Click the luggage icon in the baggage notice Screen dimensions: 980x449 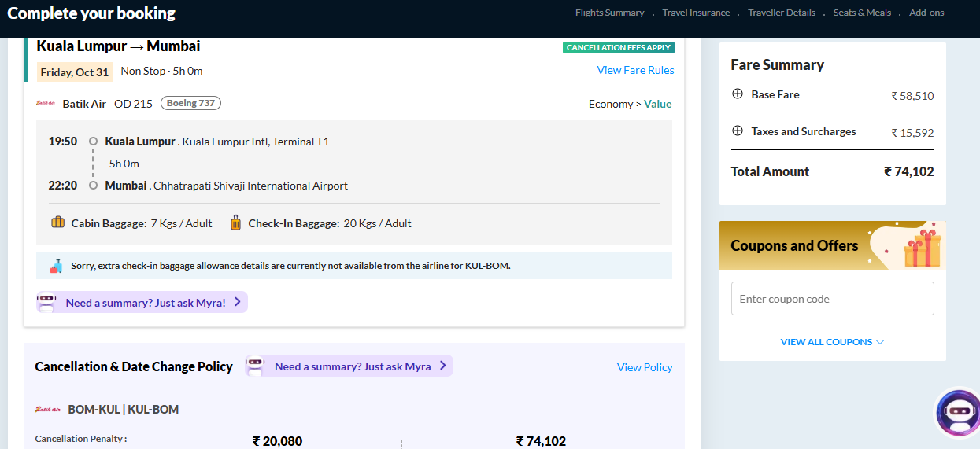click(x=56, y=266)
